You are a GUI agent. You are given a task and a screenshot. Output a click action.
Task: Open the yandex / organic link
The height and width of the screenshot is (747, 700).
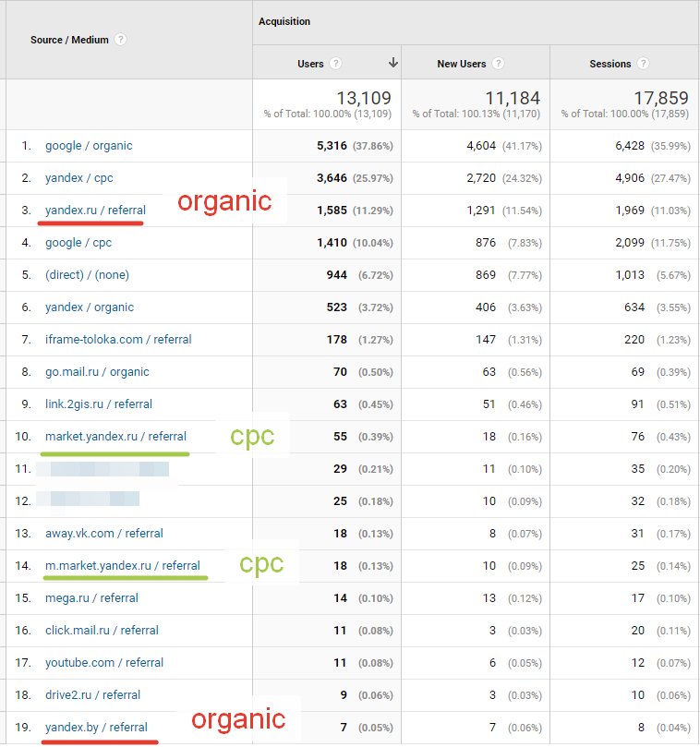90,307
